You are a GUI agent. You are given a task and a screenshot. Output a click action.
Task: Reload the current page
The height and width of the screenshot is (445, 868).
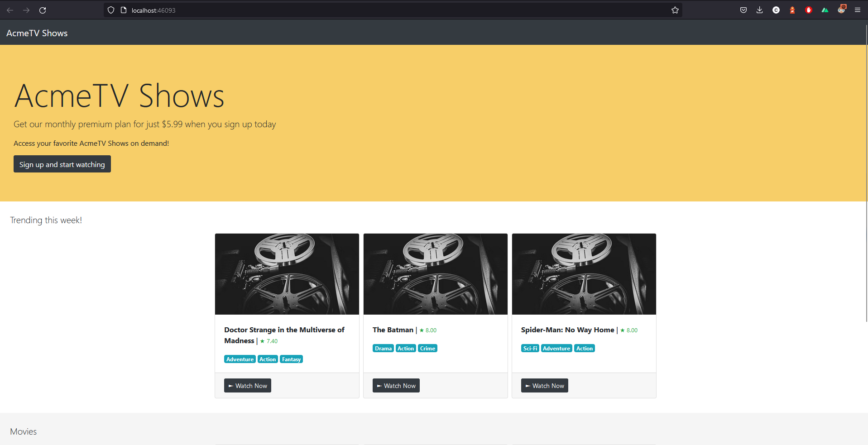tap(43, 10)
